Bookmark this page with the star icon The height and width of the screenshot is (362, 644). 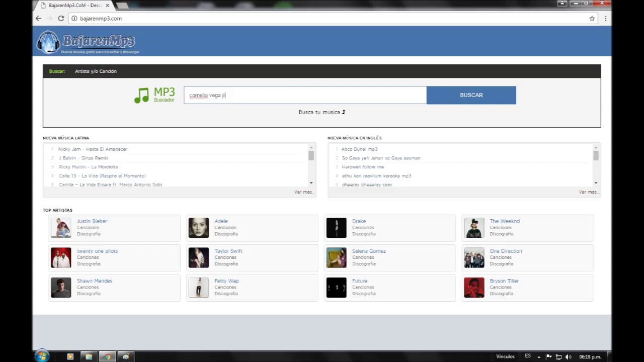pyautogui.click(x=592, y=18)
